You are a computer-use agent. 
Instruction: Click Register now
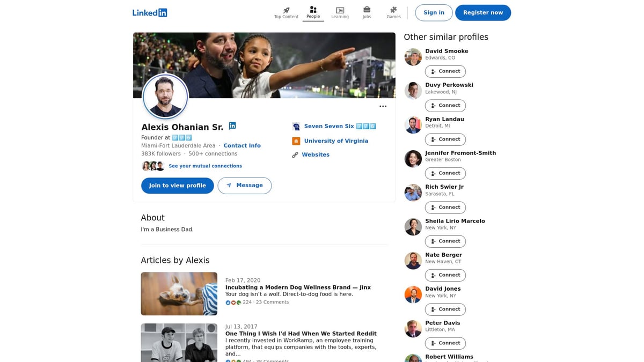482,12
